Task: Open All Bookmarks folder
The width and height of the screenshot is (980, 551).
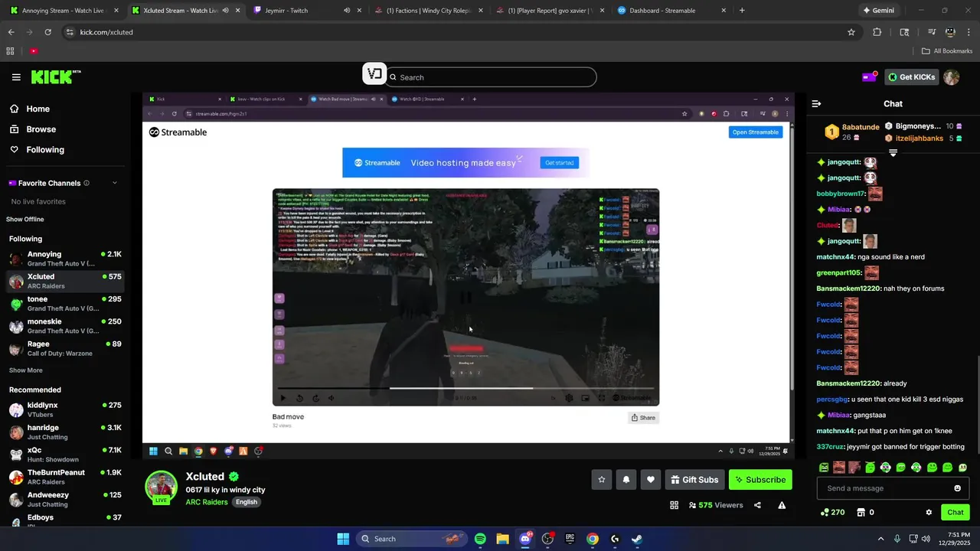Action: click(x=947, y=51)
